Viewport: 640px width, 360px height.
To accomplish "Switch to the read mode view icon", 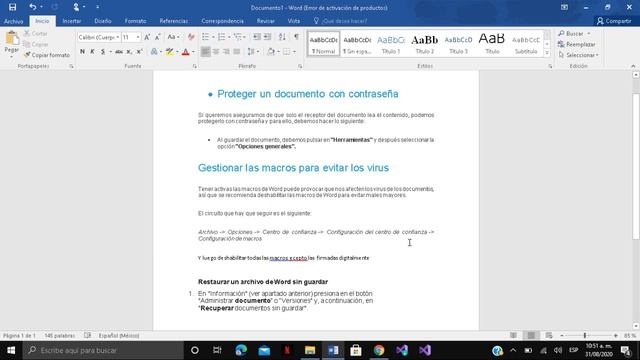I will coord(513,336).
